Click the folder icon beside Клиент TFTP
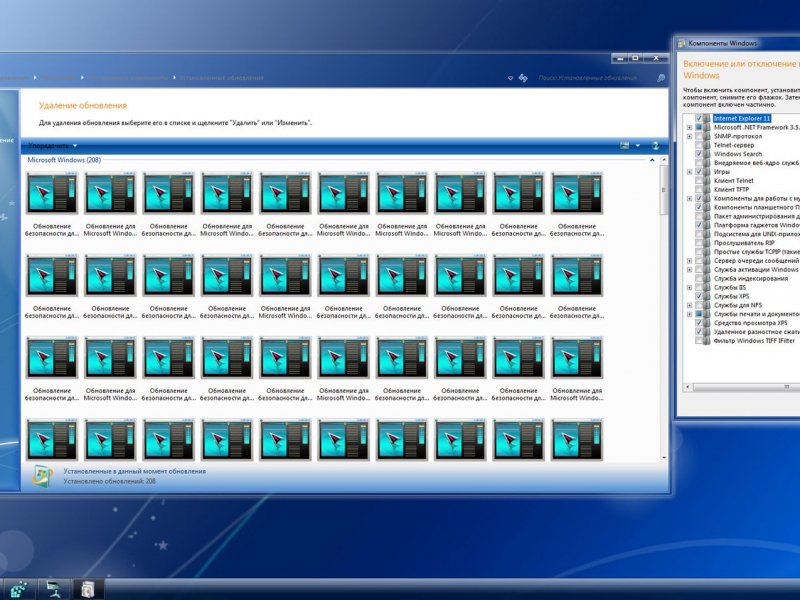Screen dimensions: 800x600 [x=707, y=189]
